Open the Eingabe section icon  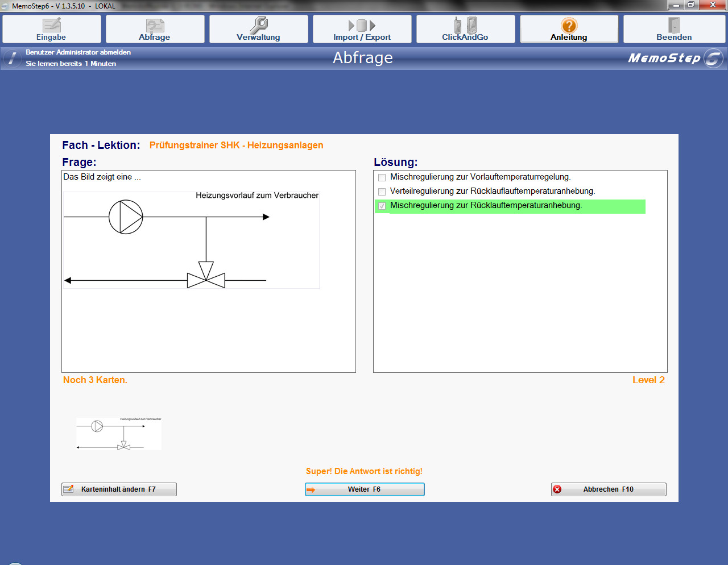(51, 26)
